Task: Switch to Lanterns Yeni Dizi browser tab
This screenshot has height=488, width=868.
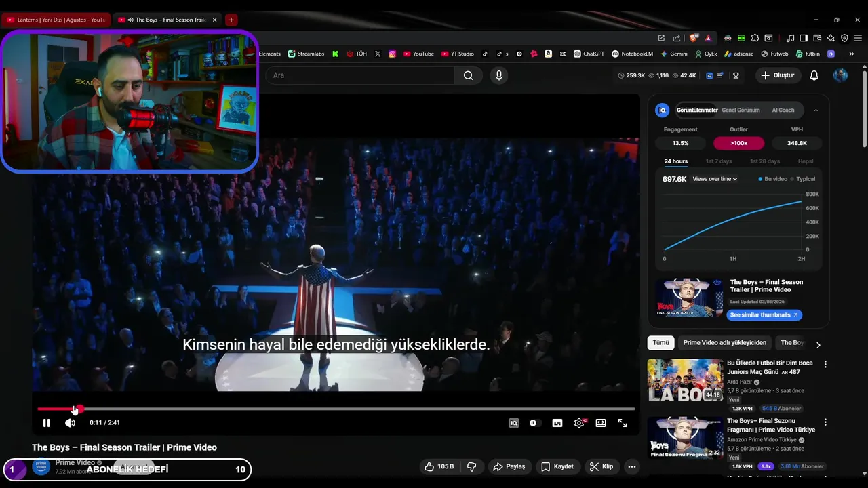Action: tap(56, 20)
